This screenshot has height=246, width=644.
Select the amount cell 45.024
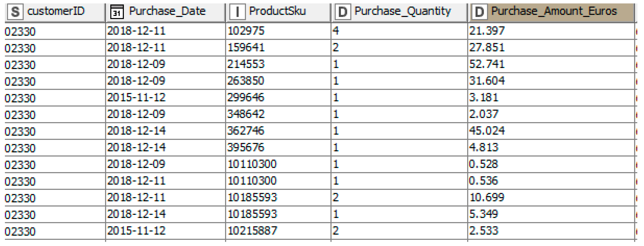coord(487,131)
